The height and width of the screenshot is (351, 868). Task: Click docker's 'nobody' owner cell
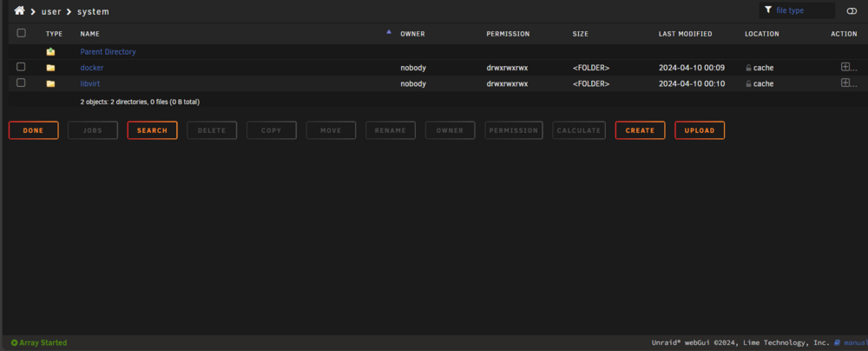(413, 68)
